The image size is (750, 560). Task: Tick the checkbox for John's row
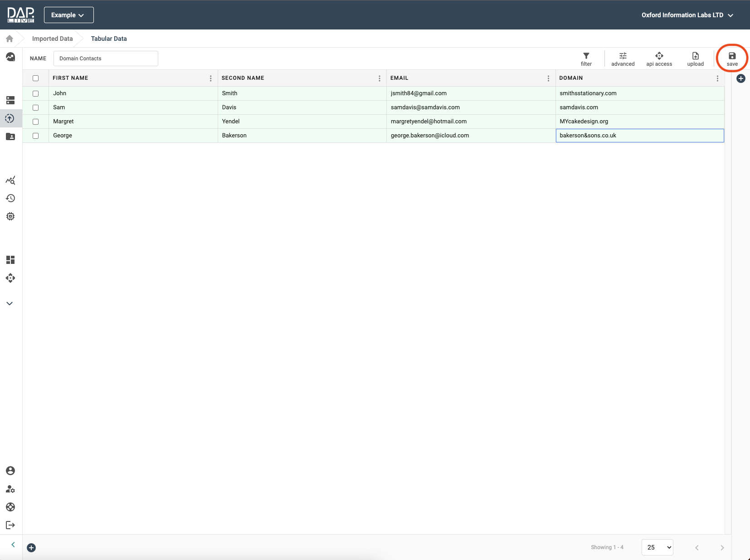(36, 93)
